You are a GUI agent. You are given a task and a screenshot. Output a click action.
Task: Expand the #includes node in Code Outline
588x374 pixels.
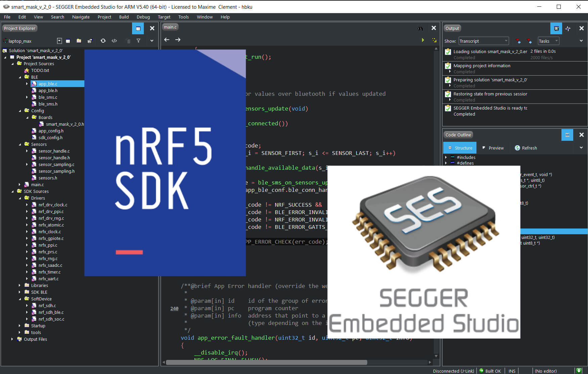[x=446, y=157]
